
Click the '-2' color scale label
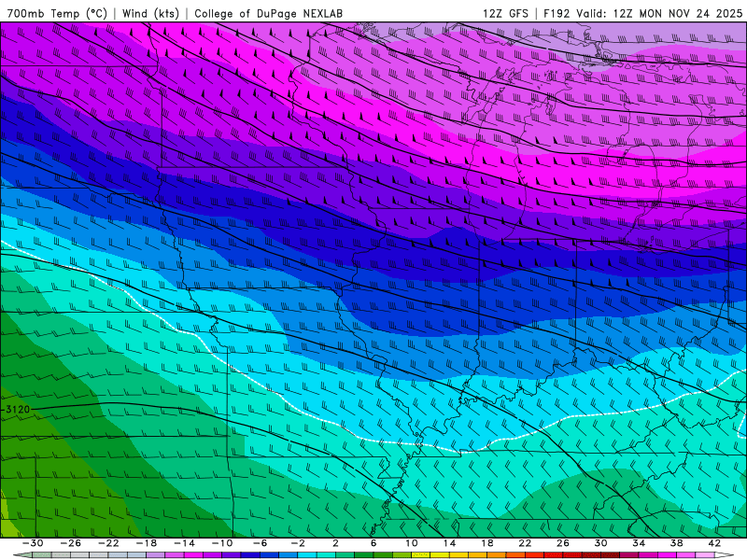click(x=298, y=543)
